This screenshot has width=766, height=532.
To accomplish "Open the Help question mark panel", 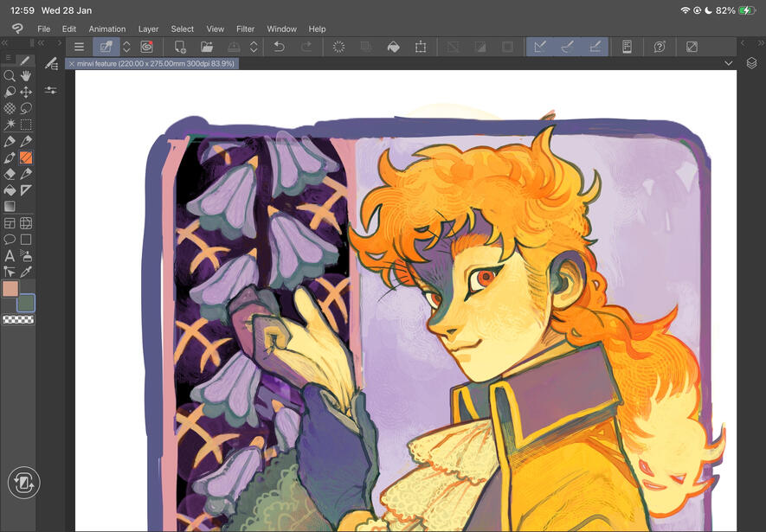I will pos(659,47).
